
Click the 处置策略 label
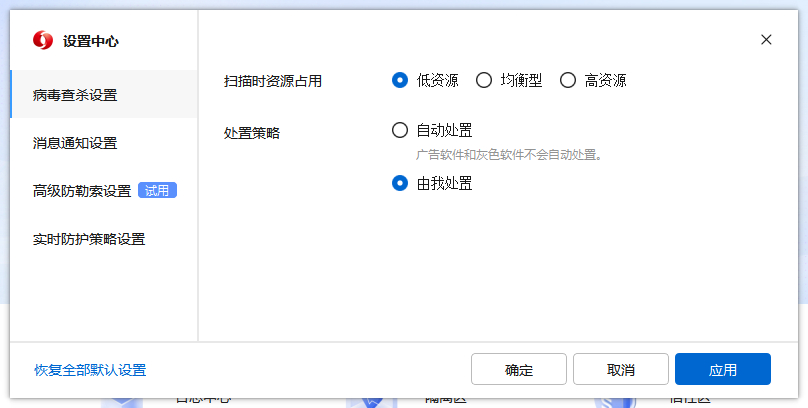[251, 133]
